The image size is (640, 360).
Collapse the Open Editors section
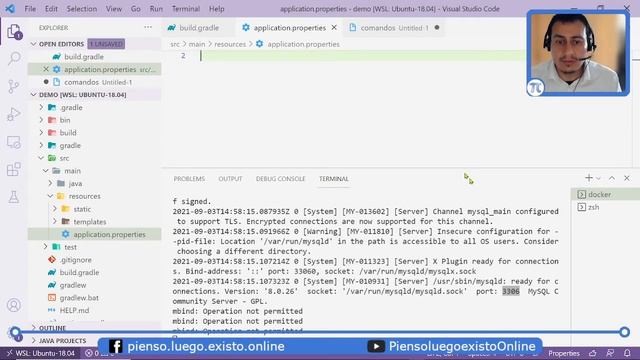34,44
